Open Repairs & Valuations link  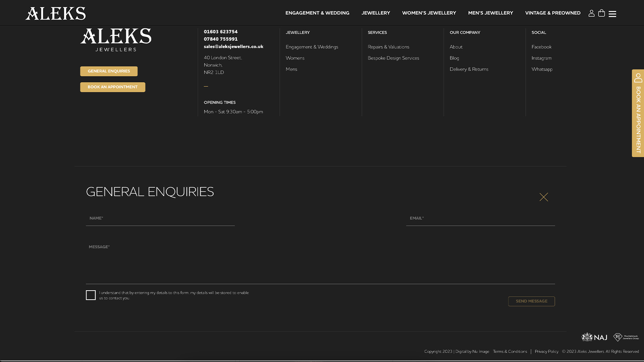point(388,47)
